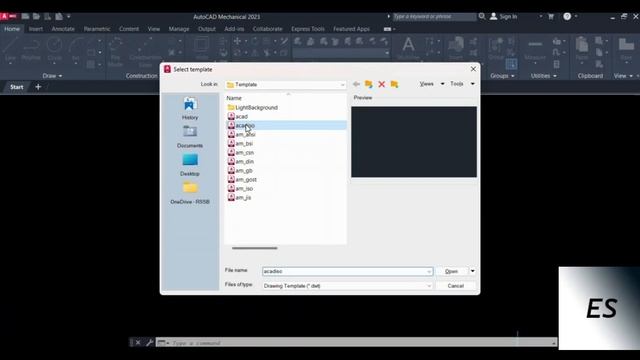Image resolution: width=640 pixels, height=360 pixels.
Task: Click the search magnifier icon in title bar
Action: [482, 16]
